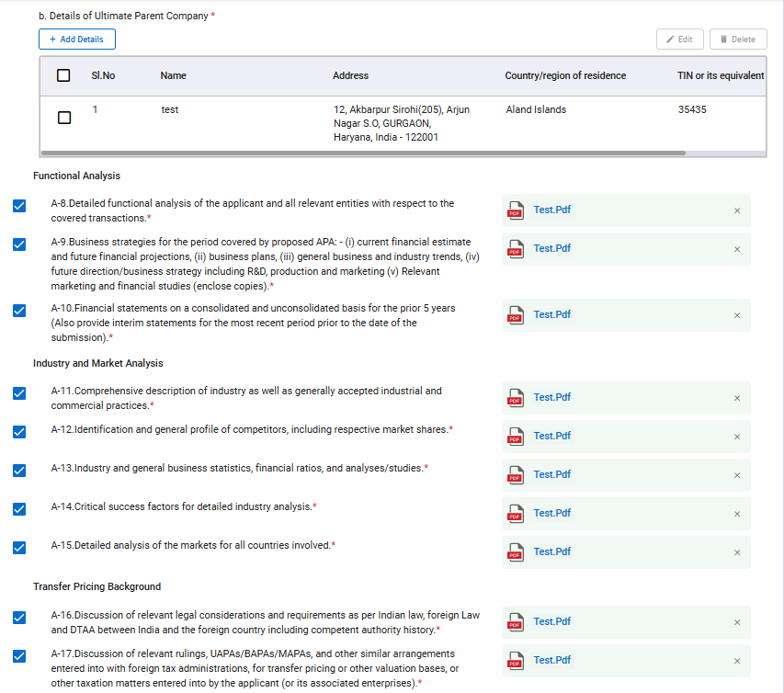
Task: Click the PDF icon in A-15 row
Action: pyautogui.click(x=515, y=552)
